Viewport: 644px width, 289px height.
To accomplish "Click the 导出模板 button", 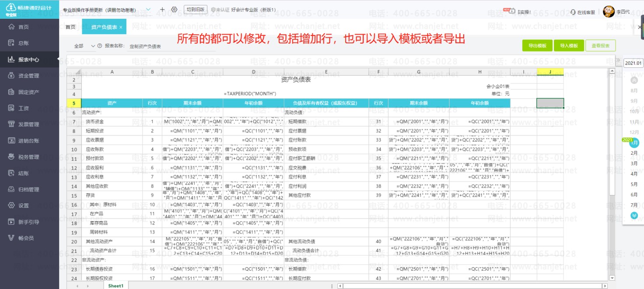I will 537,45.
